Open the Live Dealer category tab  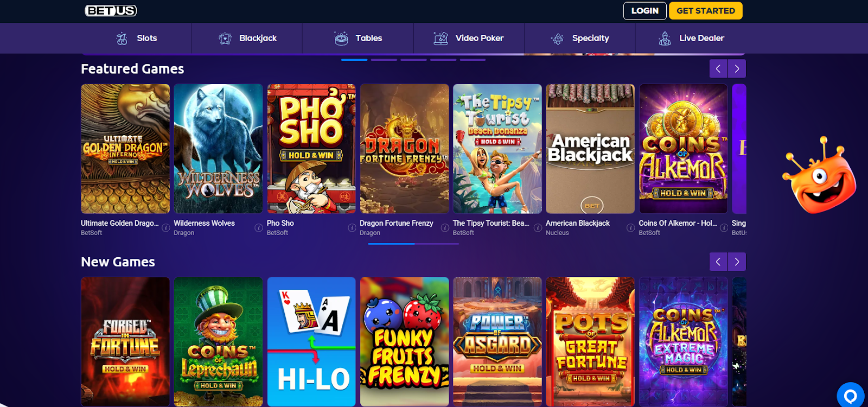691,38
